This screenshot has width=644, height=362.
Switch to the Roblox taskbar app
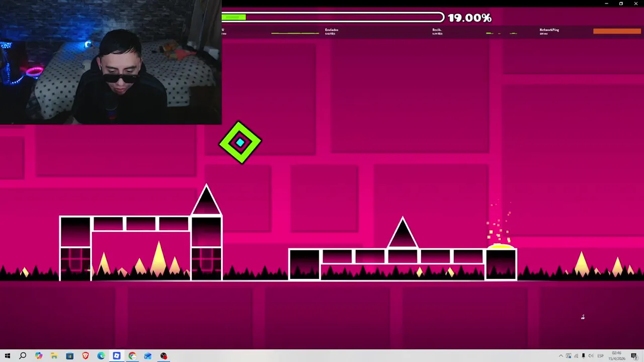click(117, 356)
